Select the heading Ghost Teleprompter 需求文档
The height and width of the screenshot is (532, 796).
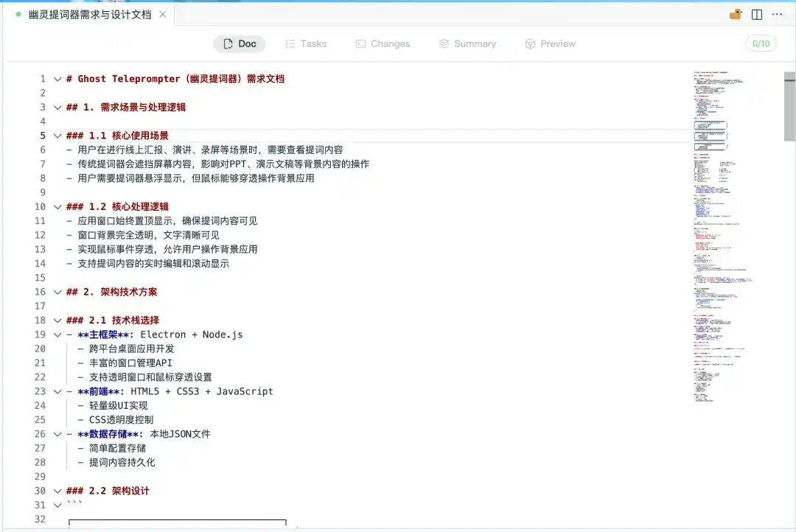(x=177, y=79)
